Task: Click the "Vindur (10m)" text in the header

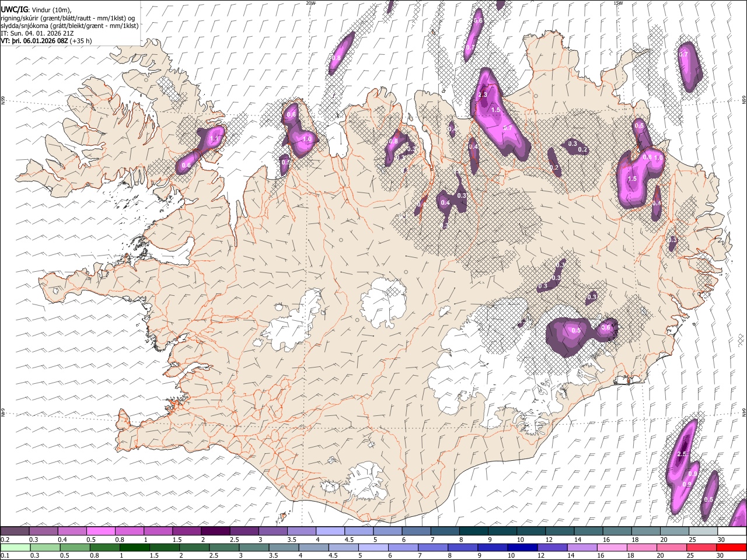Action: point(51,10)
